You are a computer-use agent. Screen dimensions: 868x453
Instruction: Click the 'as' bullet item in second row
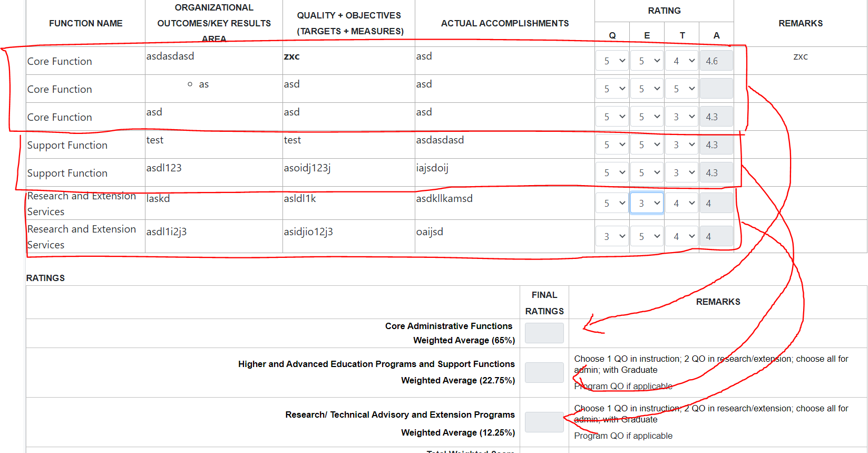tap(204, 84)
